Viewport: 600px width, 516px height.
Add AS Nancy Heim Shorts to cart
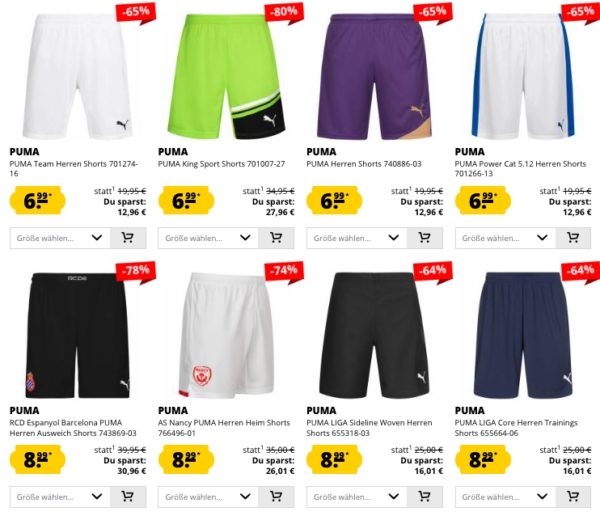pos(276,497)
